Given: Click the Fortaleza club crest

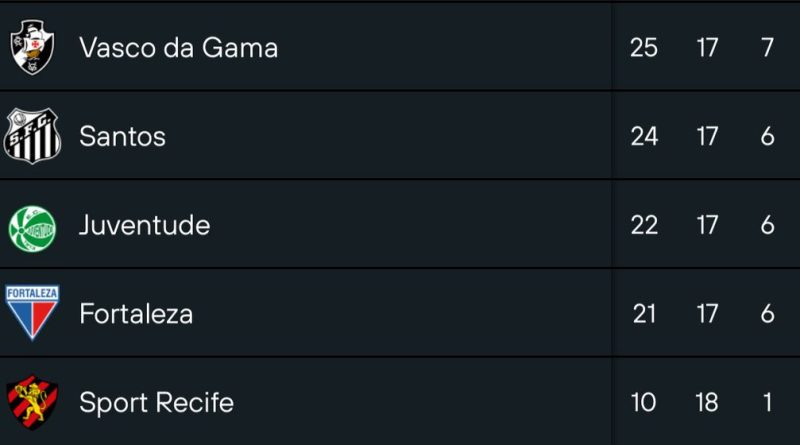Looking at the screenshot, I should [x=33, y=313].
